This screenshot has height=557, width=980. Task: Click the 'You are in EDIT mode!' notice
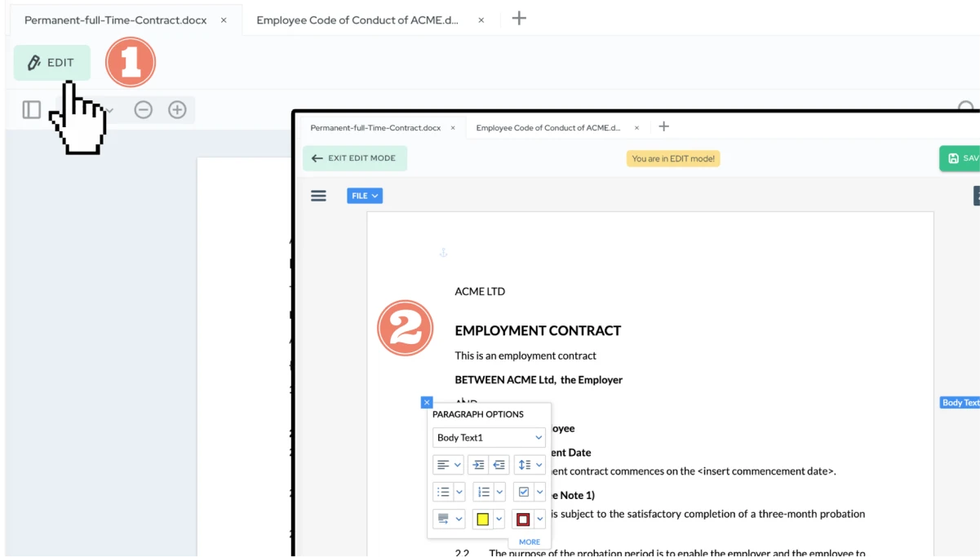coord(673,158)
